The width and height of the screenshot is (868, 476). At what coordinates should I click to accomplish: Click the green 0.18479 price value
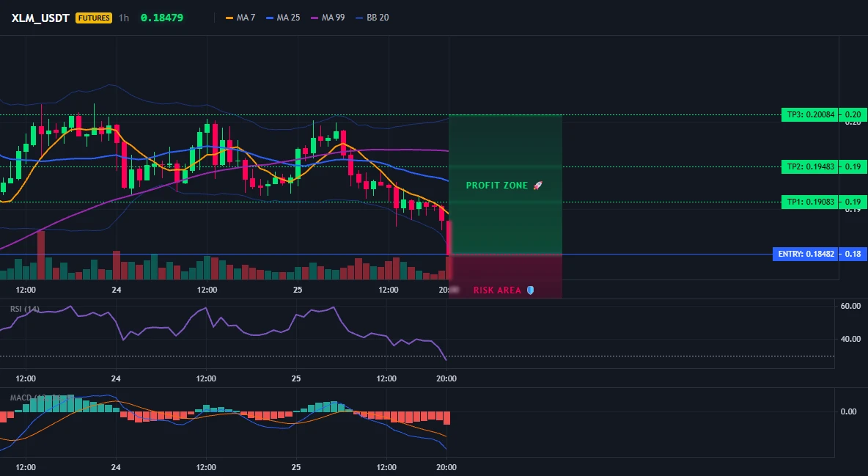pos(161,18)
